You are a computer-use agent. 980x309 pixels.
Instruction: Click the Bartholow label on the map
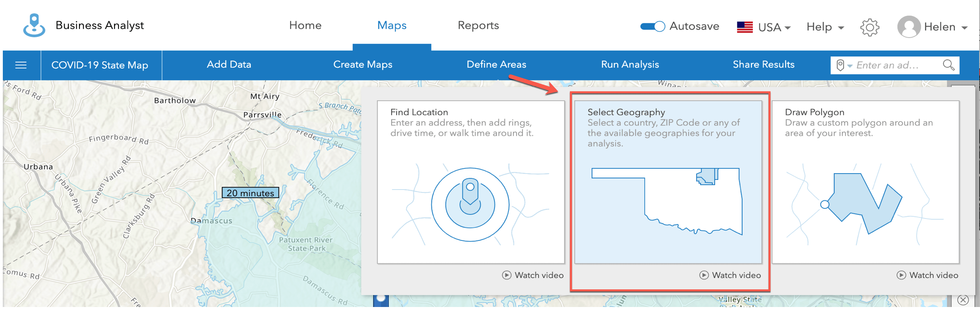tap(175, 100)
